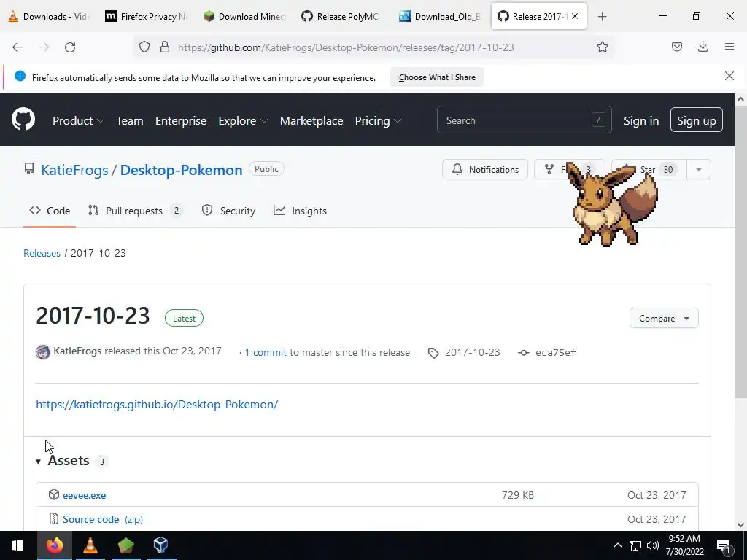Open the Marketplace nav item
Viewport: 747px width, 560px height.
click(311, 120)
